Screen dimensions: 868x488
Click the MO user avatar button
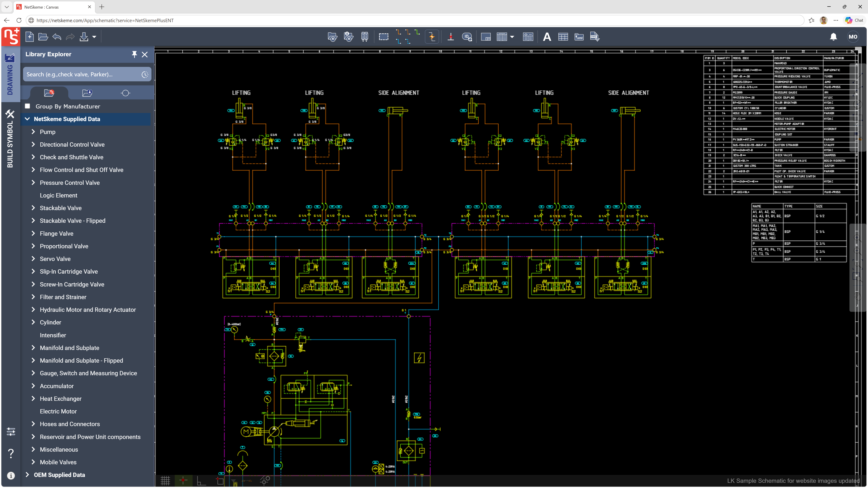click(853, 37)
